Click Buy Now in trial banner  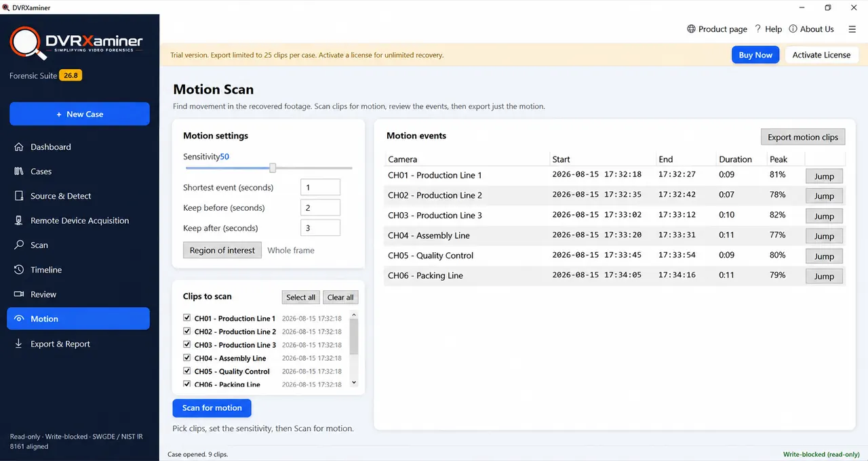click(755, 55)
